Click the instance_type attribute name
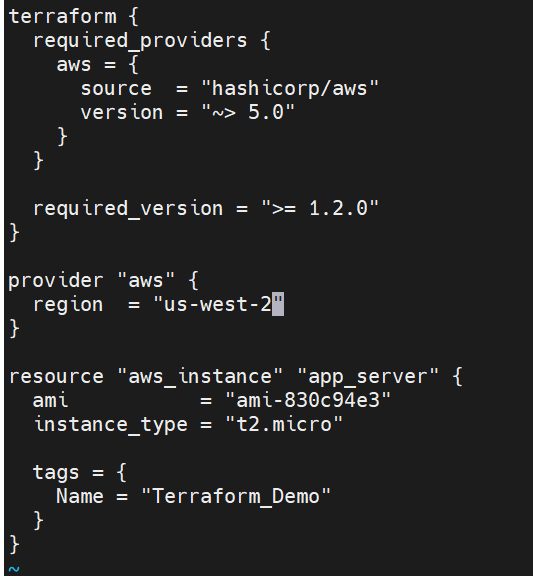 coord(110,425)
